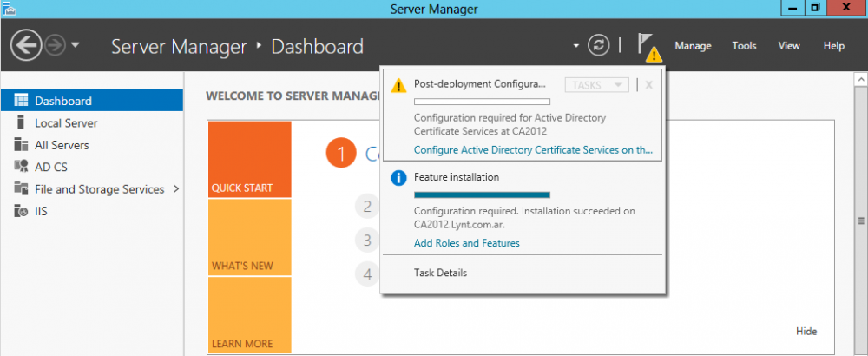Open the Help menu
The height and width of the screenshot is (356, 868).
(x=833, y=46)
